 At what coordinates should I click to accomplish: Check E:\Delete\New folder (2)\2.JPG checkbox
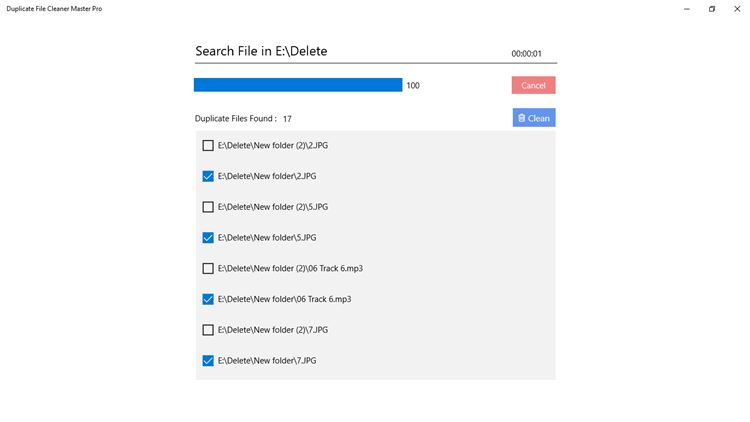[x=208, y=146]
